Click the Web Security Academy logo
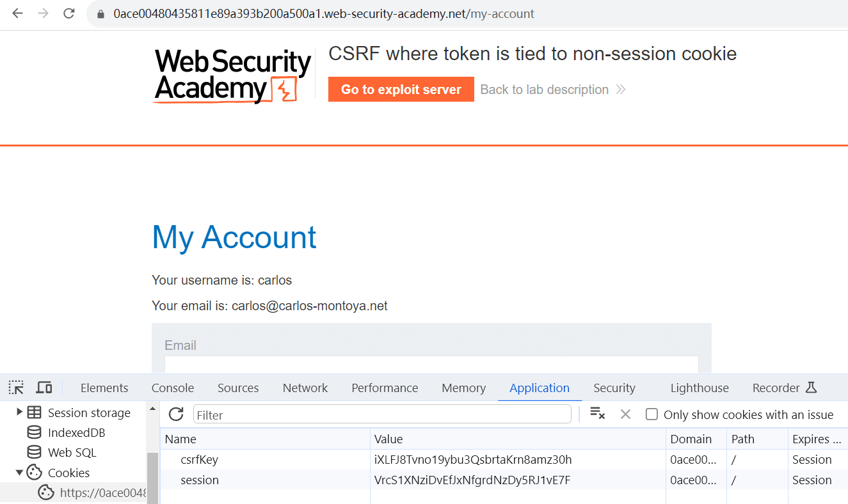Screen dimensions: 848x504 point(232,75)
